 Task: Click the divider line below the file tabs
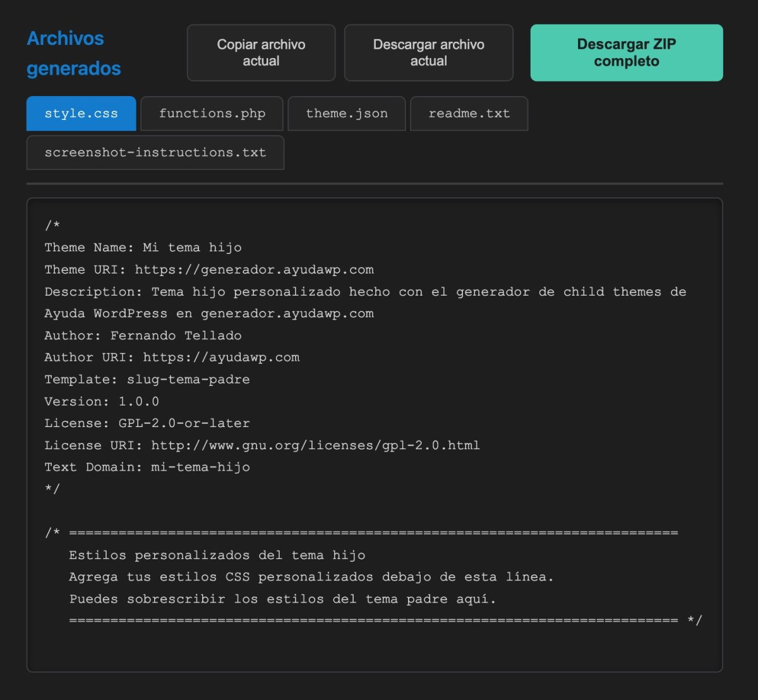pyautogui.click(x=376, y=182)
